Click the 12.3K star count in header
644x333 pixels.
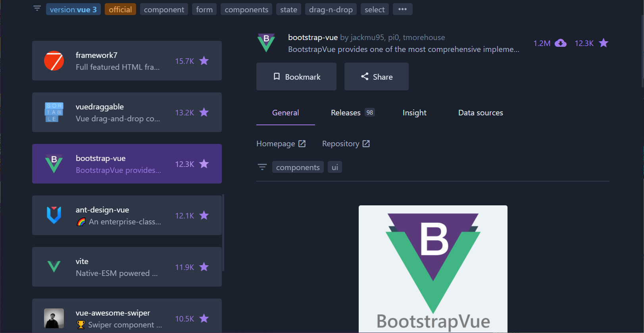(x=584, y=43)
